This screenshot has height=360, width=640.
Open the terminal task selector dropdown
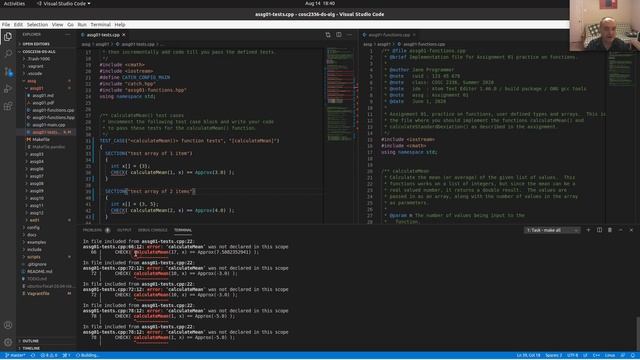pos(552,230)
